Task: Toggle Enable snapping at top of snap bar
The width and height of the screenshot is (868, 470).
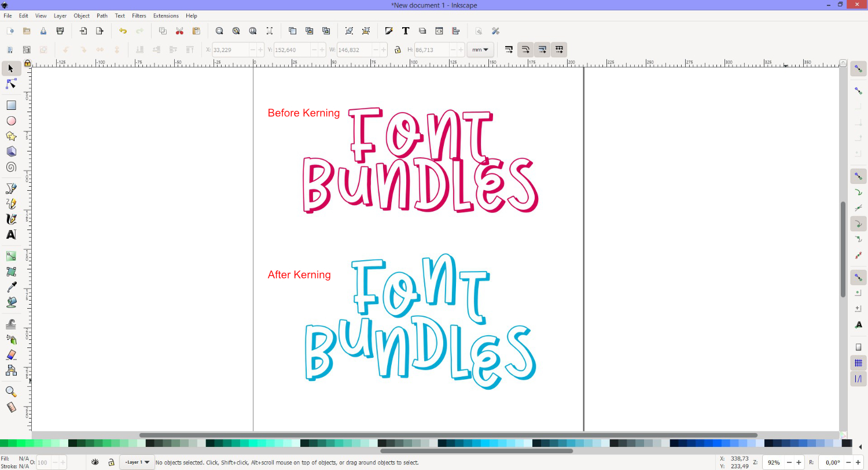Action: click(858, 69)
